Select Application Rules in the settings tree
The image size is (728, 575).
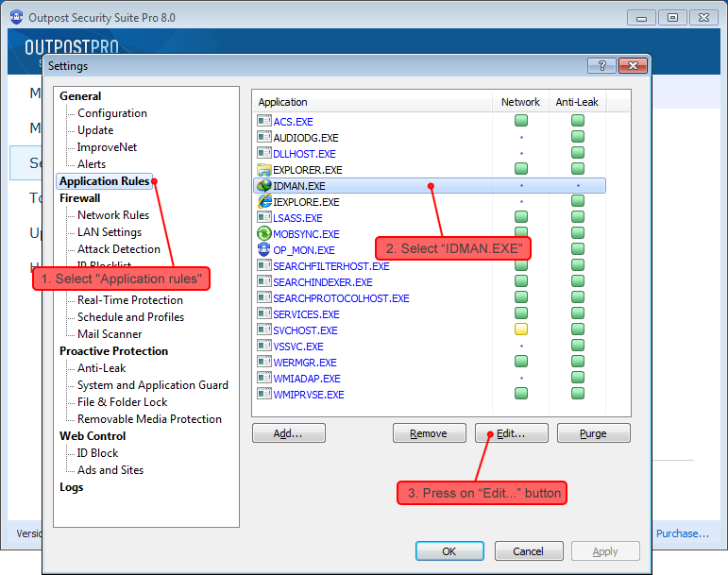[104, 181]
